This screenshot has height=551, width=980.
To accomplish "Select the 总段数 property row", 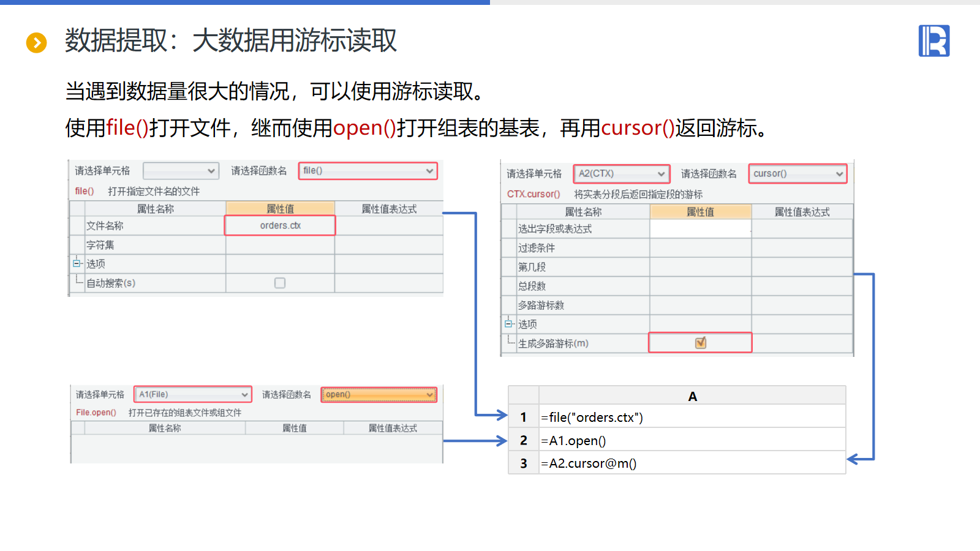I will [x=583, y=286].
